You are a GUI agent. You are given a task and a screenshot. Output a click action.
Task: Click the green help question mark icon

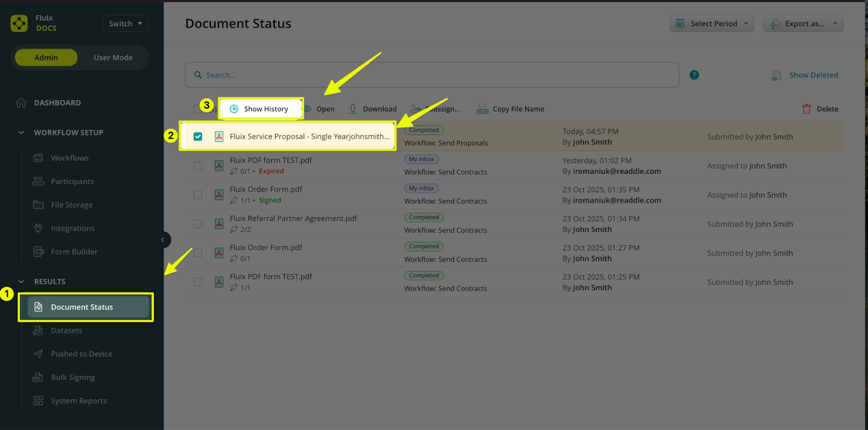click(x=694, y=75)
